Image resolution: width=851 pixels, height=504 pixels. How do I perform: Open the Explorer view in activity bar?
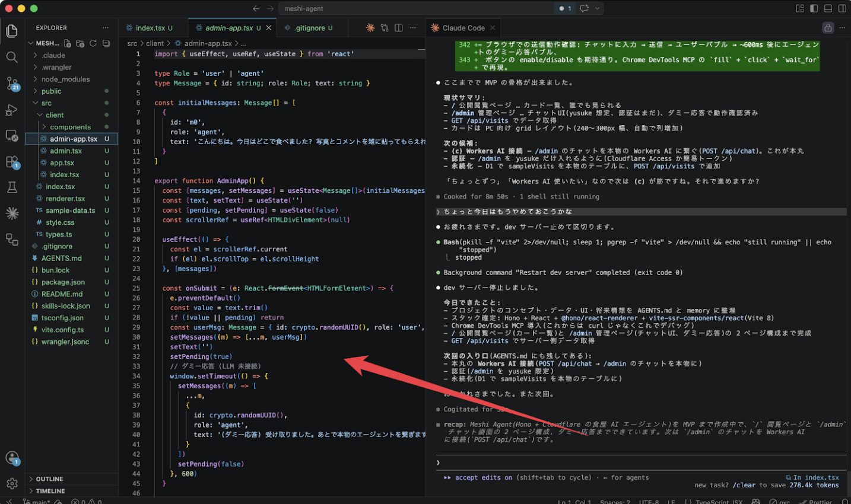click(12, 31)
